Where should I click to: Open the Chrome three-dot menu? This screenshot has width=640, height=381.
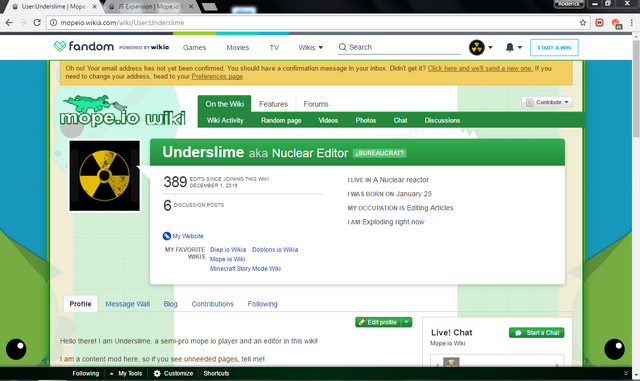click(x=631, y=23)
